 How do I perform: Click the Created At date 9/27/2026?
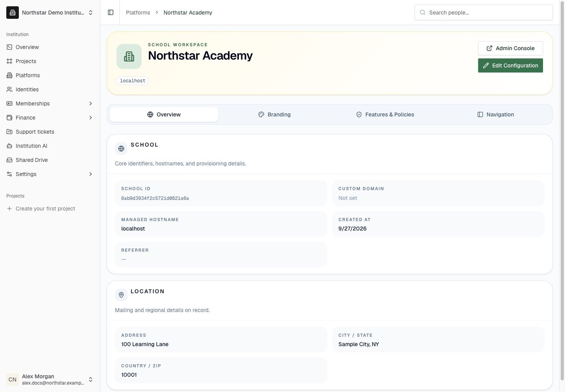[352, 229]
